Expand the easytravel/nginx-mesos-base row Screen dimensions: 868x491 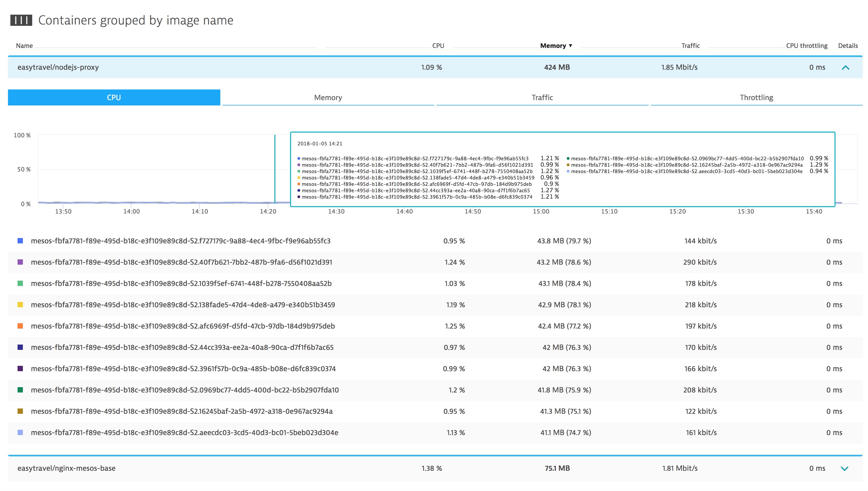pyautogui.click(x=844, y=468)
